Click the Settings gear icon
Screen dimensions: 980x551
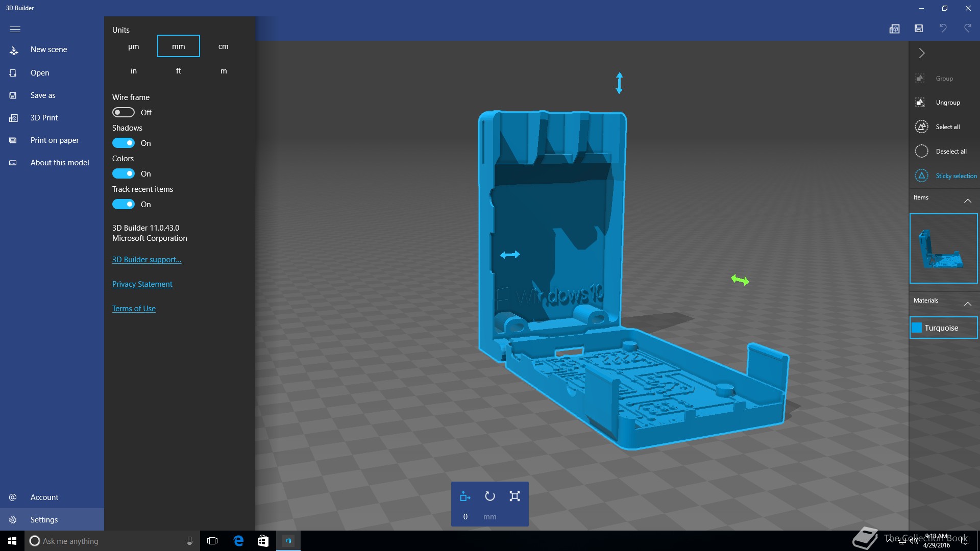pos(13,520)
